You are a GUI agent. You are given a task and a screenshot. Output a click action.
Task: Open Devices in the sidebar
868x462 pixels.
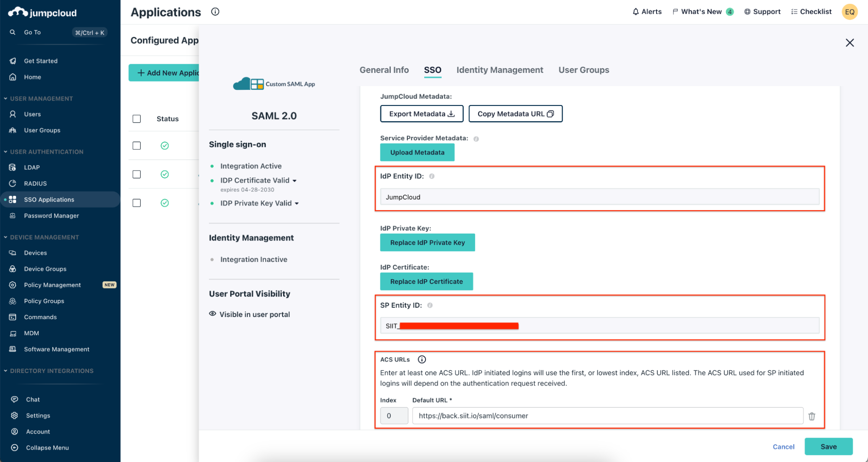35,253
